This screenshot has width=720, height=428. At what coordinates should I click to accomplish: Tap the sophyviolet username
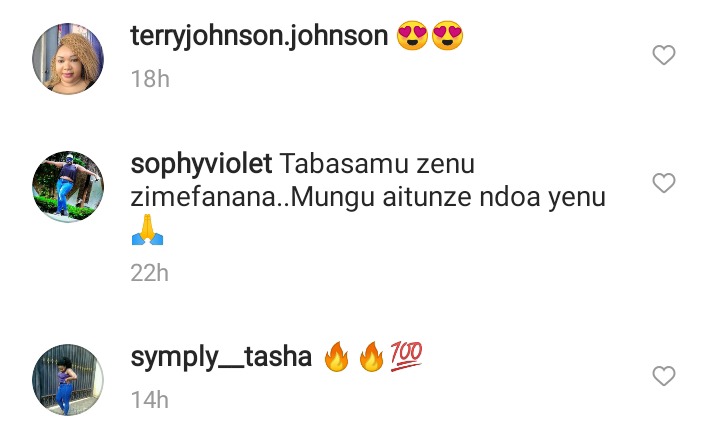[201, 164]
